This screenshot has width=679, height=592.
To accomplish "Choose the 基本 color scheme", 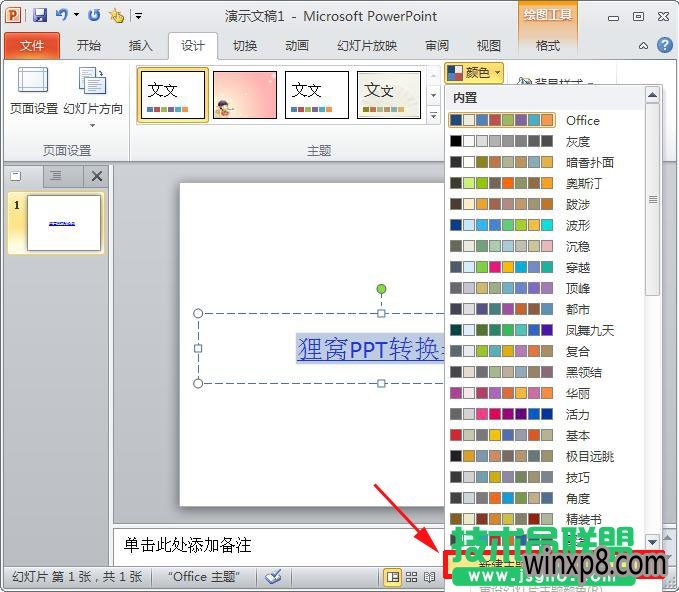I will coord(544,435).
